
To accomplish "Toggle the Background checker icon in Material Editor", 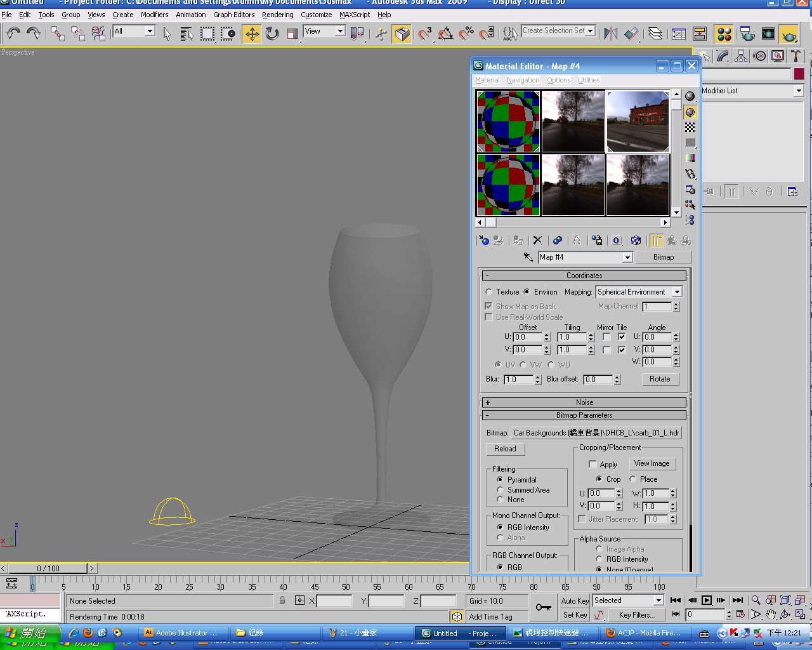I will click(690, 128).
